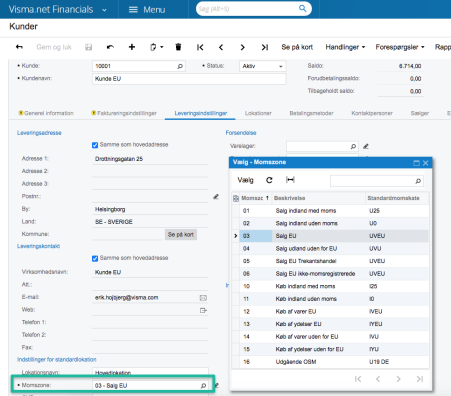Select row 12 Køb af varer EU

click(330, 312)
